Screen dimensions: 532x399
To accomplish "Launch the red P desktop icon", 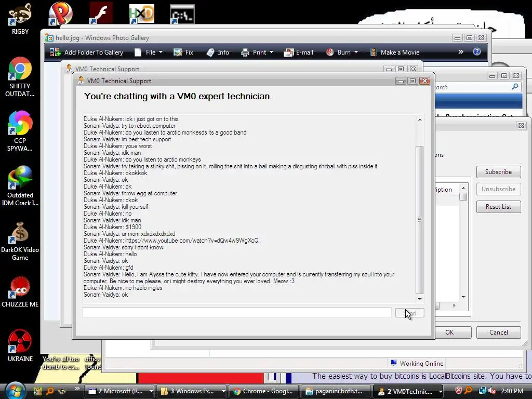I will (x=60, y=14).
